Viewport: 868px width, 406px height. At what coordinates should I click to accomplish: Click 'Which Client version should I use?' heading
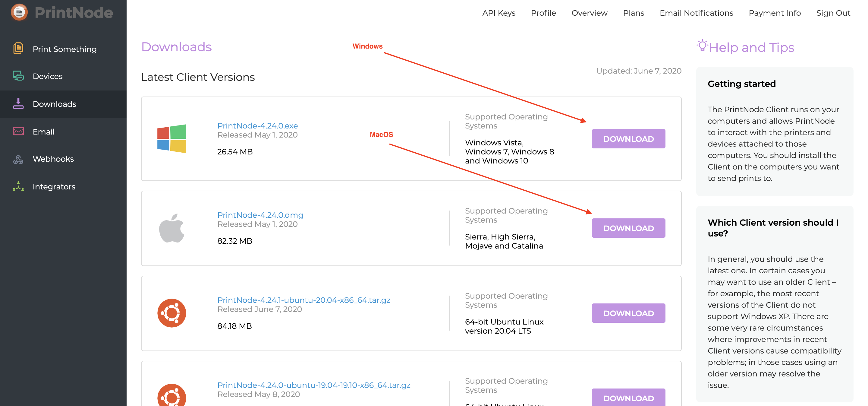pyautogui.click(x=773, y=228)
